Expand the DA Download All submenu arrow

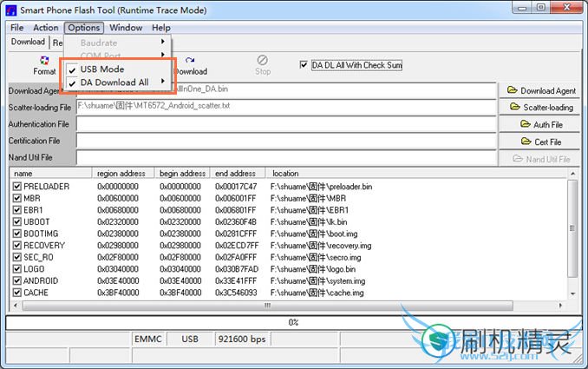coord(163,81)
